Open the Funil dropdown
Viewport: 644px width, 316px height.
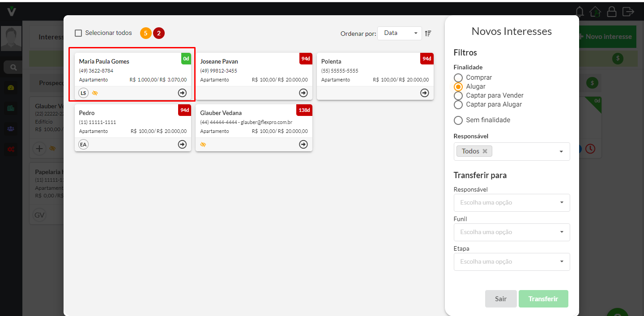512,232
